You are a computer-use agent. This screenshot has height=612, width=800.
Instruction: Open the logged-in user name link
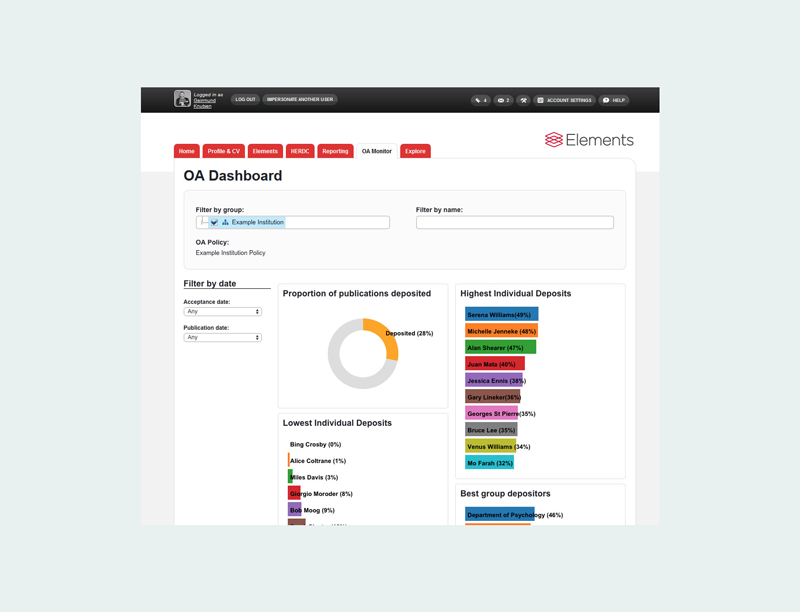203,103
